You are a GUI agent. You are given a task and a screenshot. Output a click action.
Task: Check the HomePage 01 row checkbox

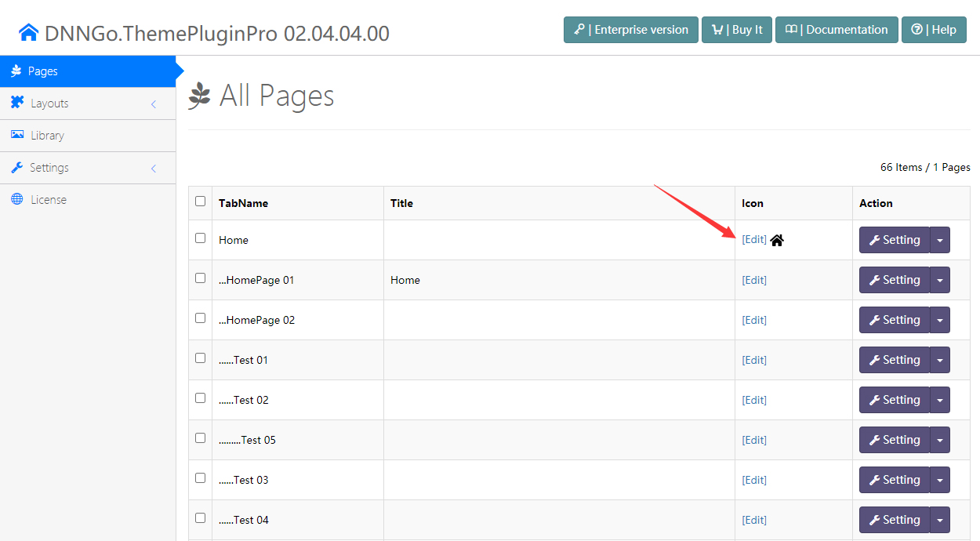tap(201, 278)
